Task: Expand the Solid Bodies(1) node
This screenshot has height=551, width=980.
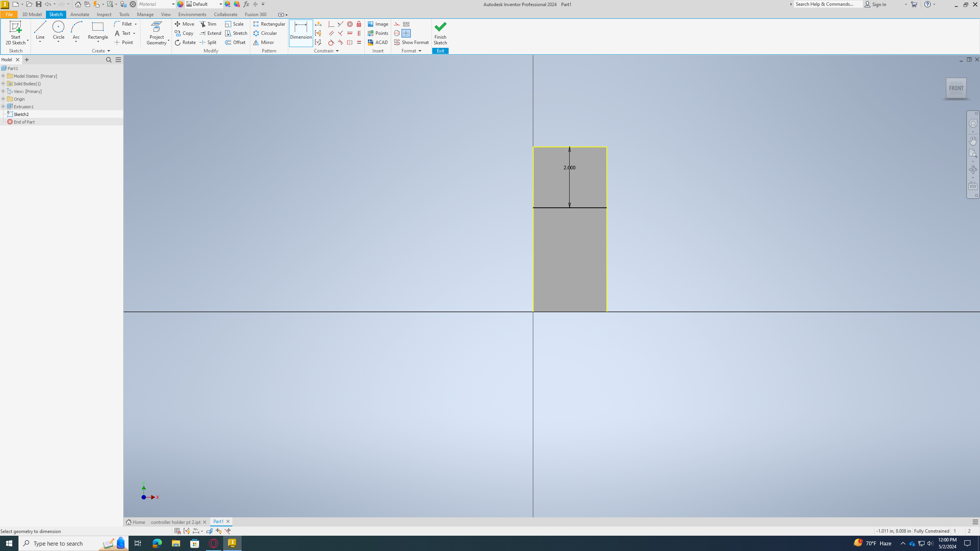Action: [x=3, y=83]
